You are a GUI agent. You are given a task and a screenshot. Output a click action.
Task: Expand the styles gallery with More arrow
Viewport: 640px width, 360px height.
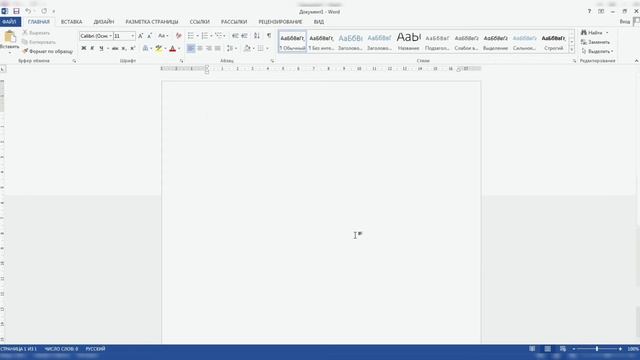[x=572, y=49]
